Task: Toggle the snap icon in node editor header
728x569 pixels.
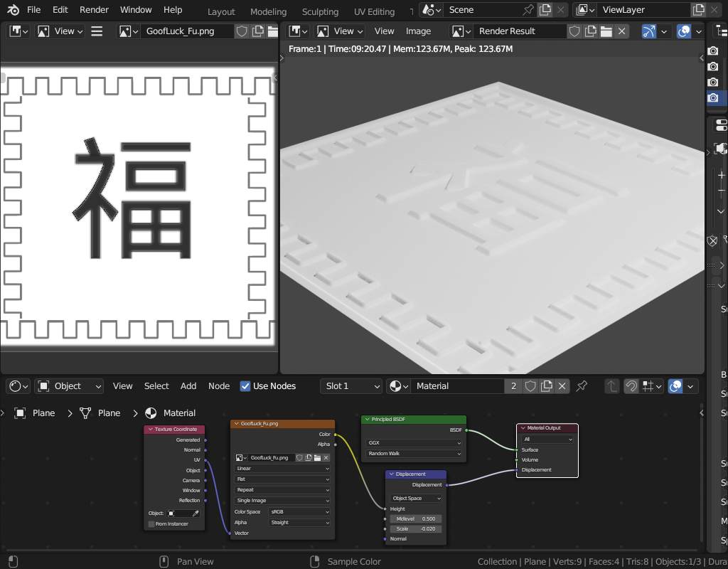Action: point(631,386)
